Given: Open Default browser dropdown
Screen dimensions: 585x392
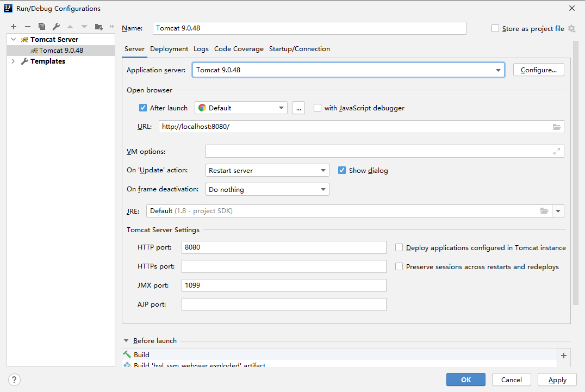Looking at the screenshot, I should tap(241, 108).
